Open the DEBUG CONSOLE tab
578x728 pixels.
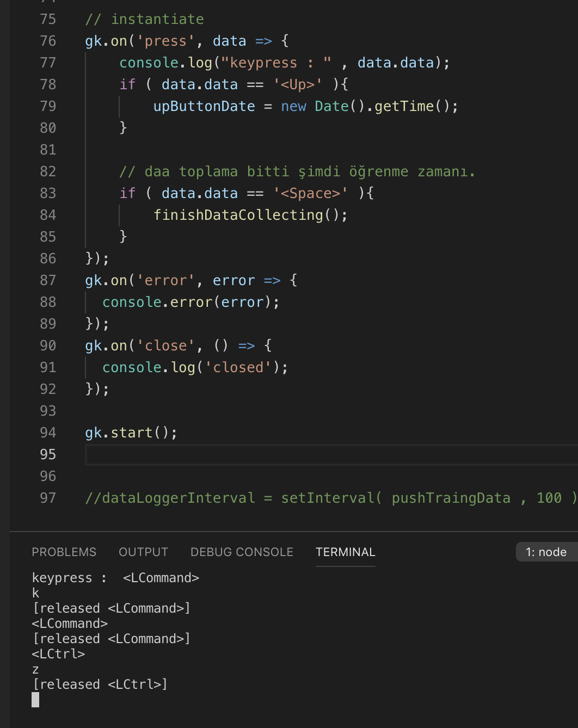pos(242,552)
